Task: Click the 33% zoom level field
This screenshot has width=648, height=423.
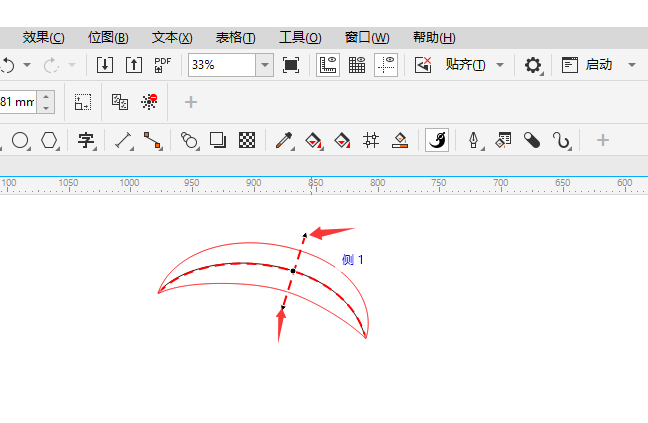Action: click(222, 65)
